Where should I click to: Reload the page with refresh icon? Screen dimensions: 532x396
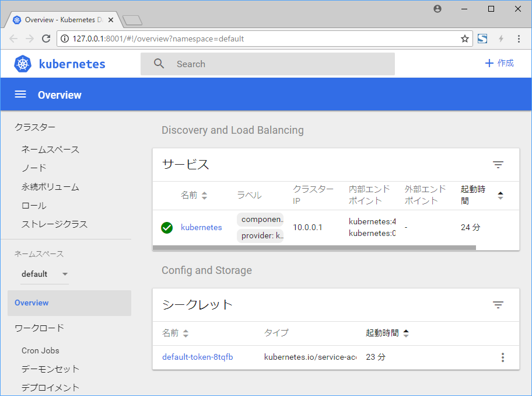[x=46, y=39]
